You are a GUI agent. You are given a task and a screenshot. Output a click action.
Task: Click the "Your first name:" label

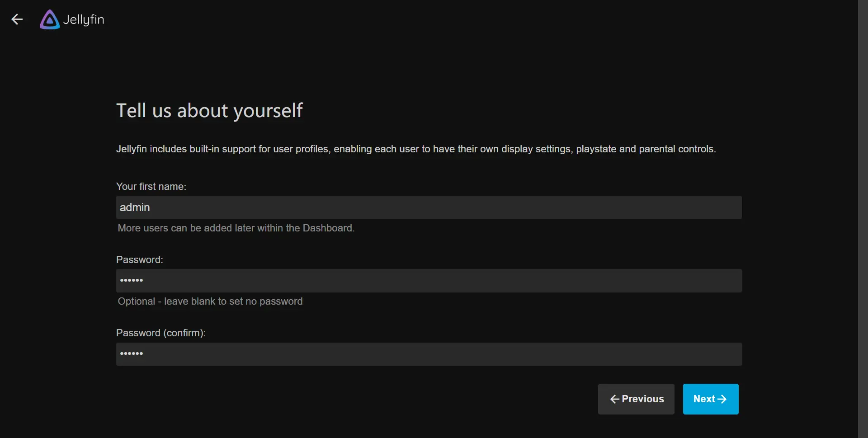(151, 187)
